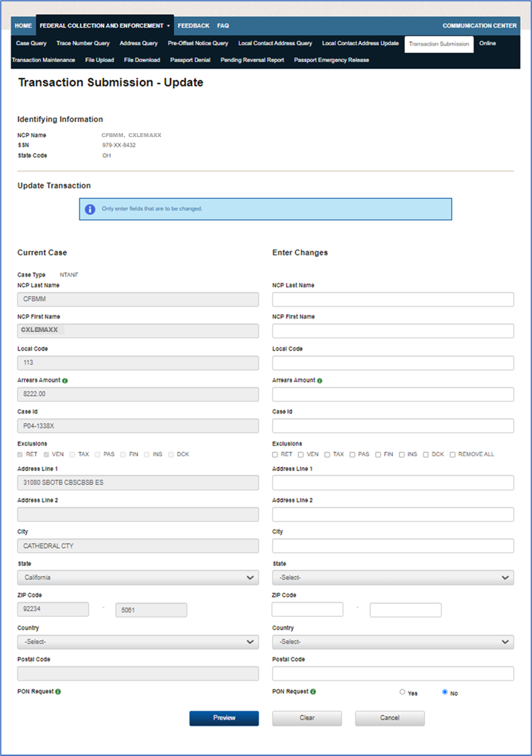Viewport: 532px width, 756px height.
Task: Click the Cancel button
Action: pos(390,718)
